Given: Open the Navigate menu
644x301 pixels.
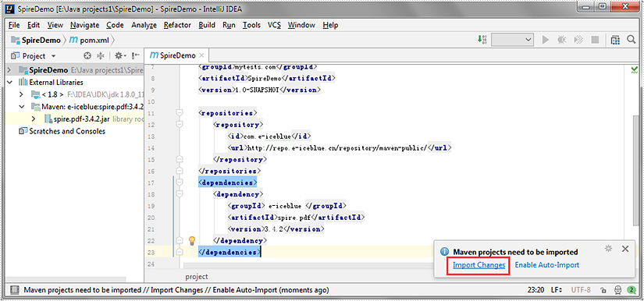Looking at the screenshot, I should pos(84,25).
